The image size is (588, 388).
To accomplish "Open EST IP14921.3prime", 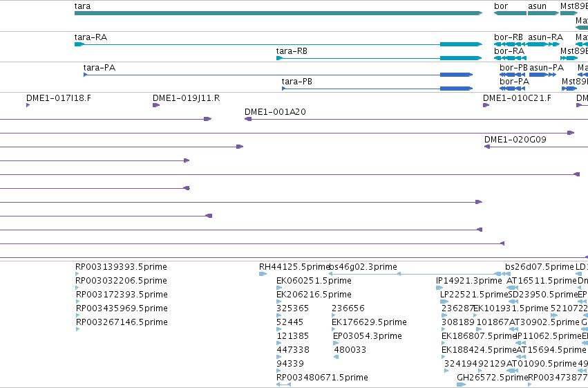I will tap(439, 288).
